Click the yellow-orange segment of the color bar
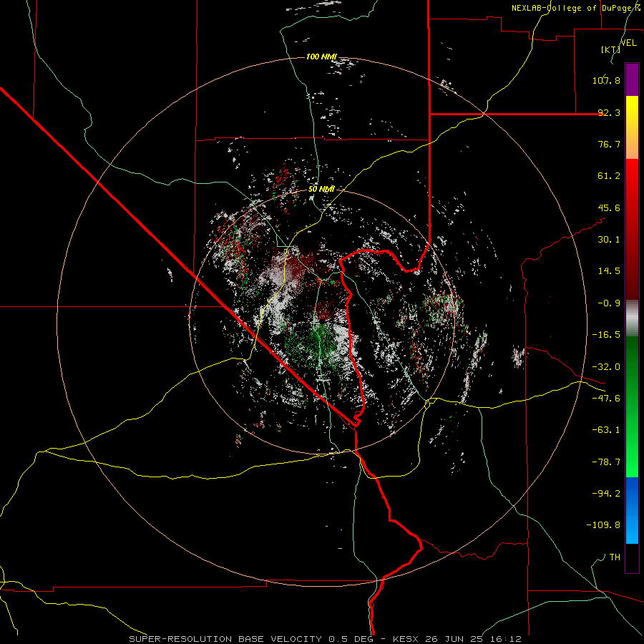 632,127
